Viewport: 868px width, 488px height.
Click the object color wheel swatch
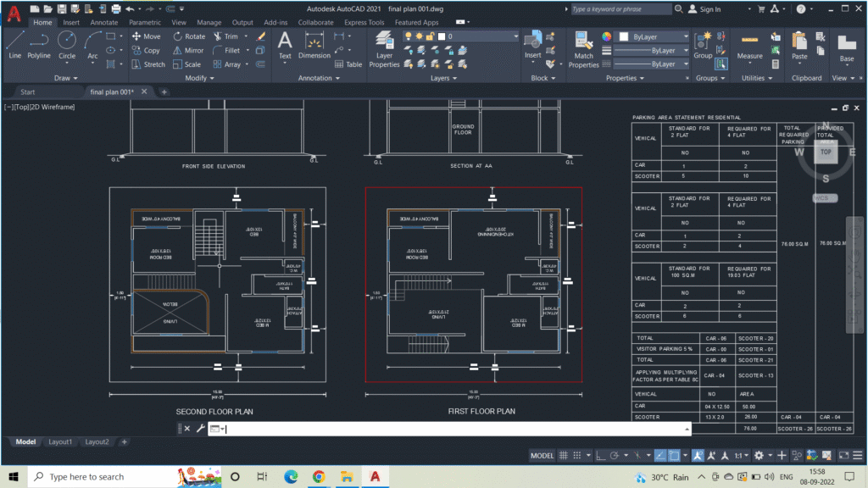click(x=607, y=36)
